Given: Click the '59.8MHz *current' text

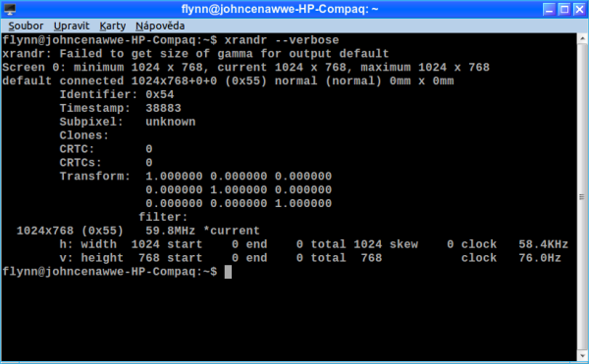Looking at the screenshot, I should click(x=203, y=231).
